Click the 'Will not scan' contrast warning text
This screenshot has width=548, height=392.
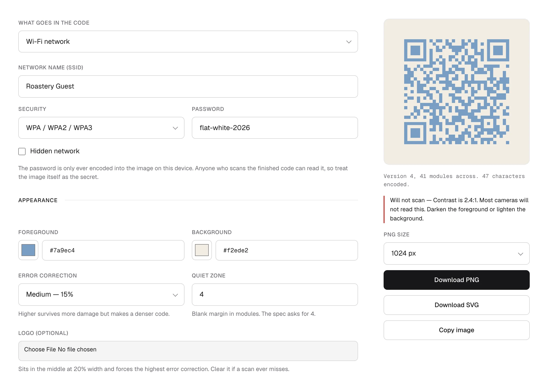pyautogui.click(x=459, y=209)
